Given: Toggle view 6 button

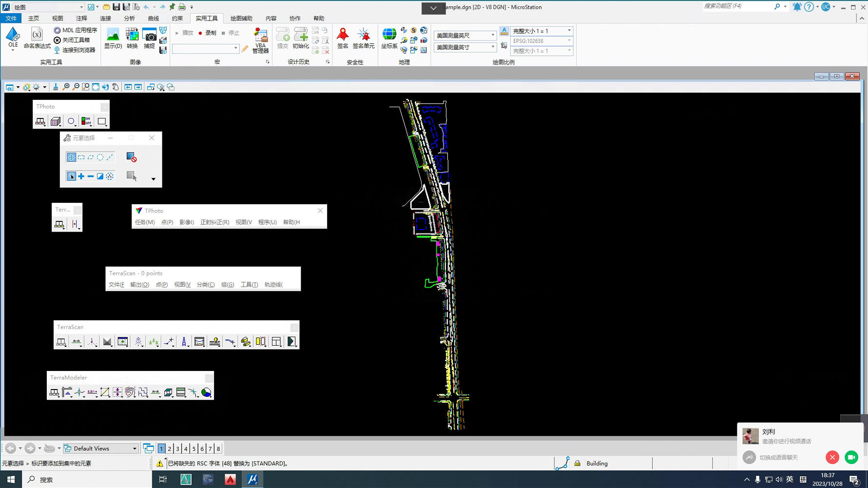Looking at the screenshot, I should tap(202, 449).
